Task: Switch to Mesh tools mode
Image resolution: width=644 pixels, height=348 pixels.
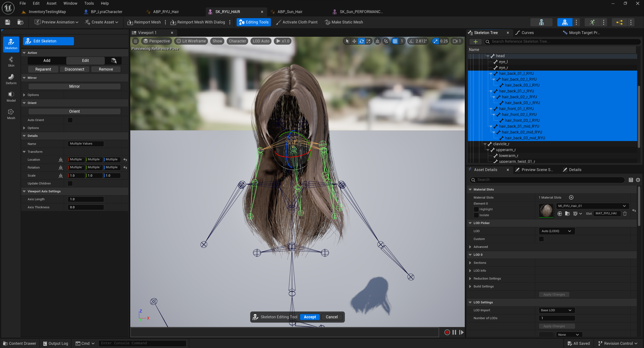Action: point(11,114)
